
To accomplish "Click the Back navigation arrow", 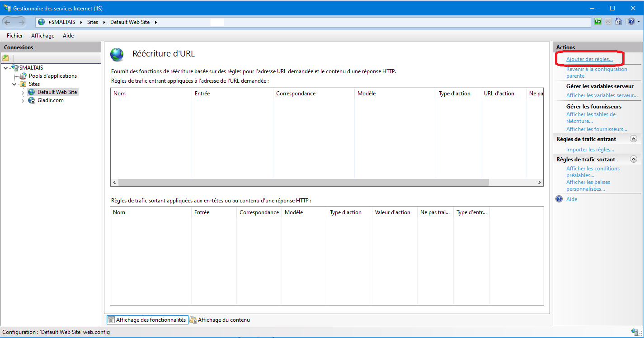I will pos(8,22).
